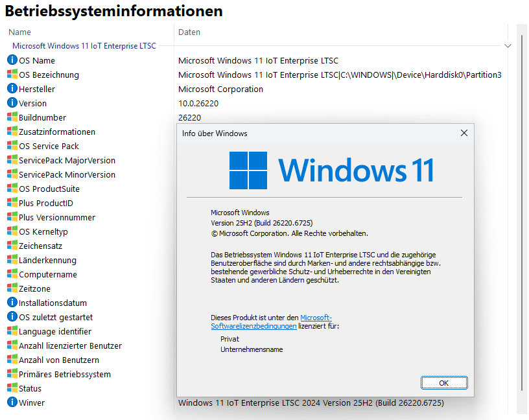The width and height of the screenshot is (529, 420).
Task: Select the Installationsdatum row label
Action: click(53, 303)
